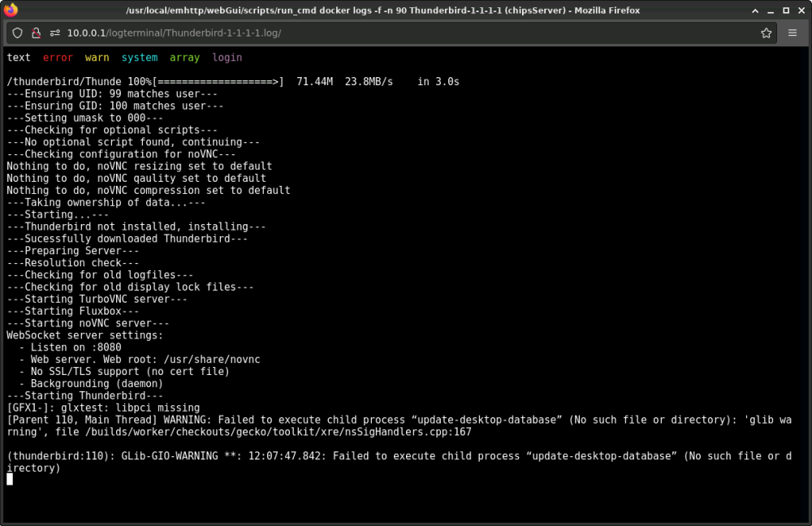Click "---Taking ownership of data...---" line
The image size is (812, 526).
point(106,202)
